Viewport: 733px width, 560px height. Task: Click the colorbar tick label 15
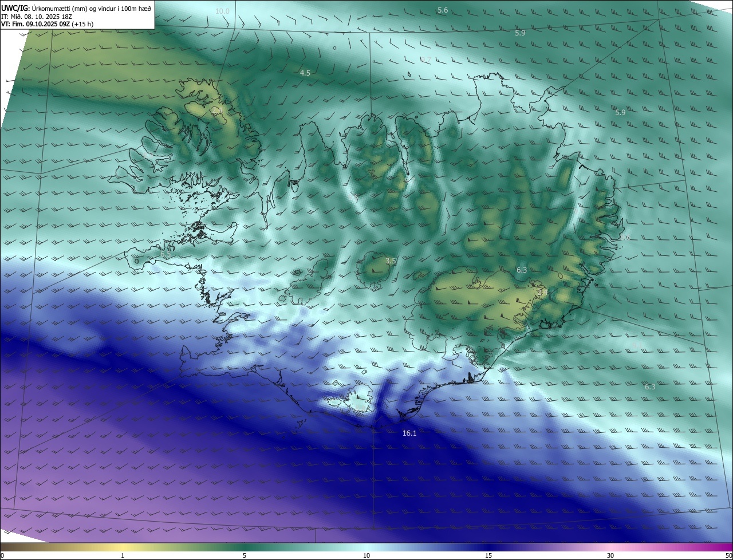(488, 555)
